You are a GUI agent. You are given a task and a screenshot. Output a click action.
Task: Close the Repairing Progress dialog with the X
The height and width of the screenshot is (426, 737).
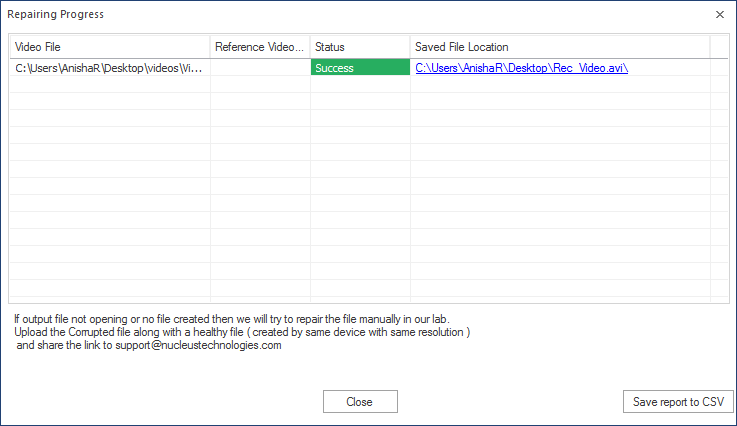(x=720, y=15)
